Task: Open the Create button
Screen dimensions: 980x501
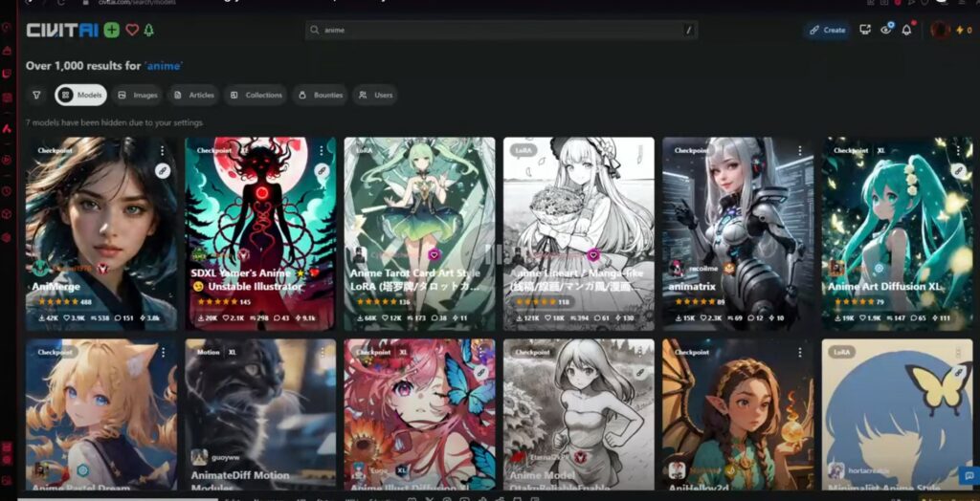Action: click(828, 30)
